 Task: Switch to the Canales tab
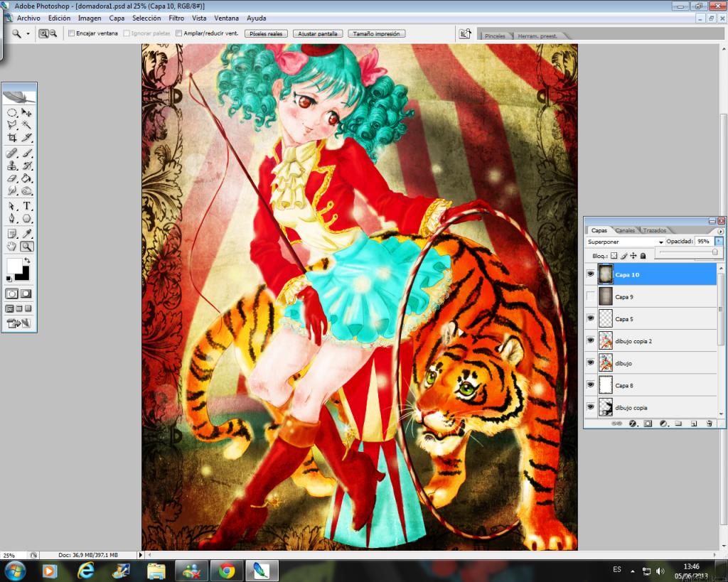pyautogui.click(x=625, y=230)
